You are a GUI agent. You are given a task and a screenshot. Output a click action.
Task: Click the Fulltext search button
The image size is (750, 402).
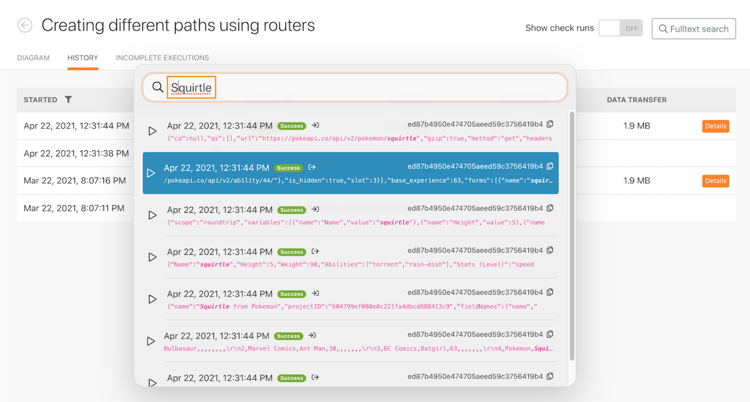tap(694, 29)
